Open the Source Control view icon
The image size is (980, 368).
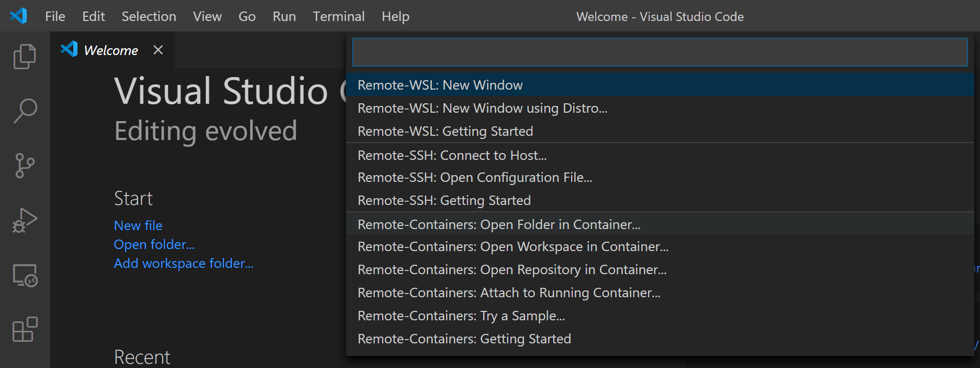tap(25, 166)
